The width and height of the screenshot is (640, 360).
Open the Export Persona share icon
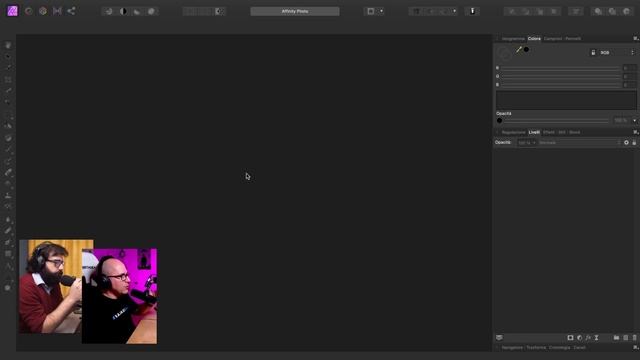[x=71, y=11]
